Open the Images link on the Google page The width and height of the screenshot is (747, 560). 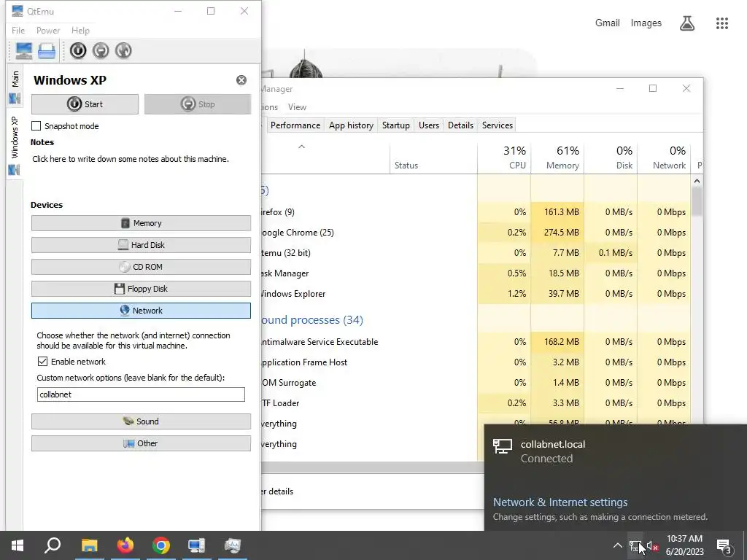[x=646, y=23]
